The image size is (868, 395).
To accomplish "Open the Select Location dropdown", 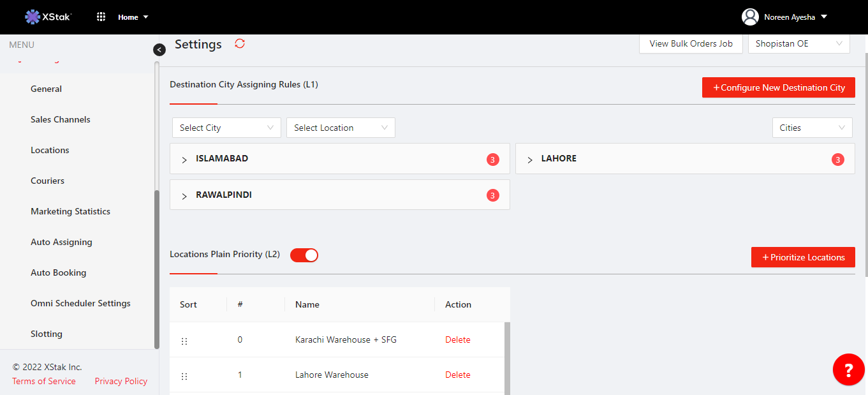I will click(341, 128).
